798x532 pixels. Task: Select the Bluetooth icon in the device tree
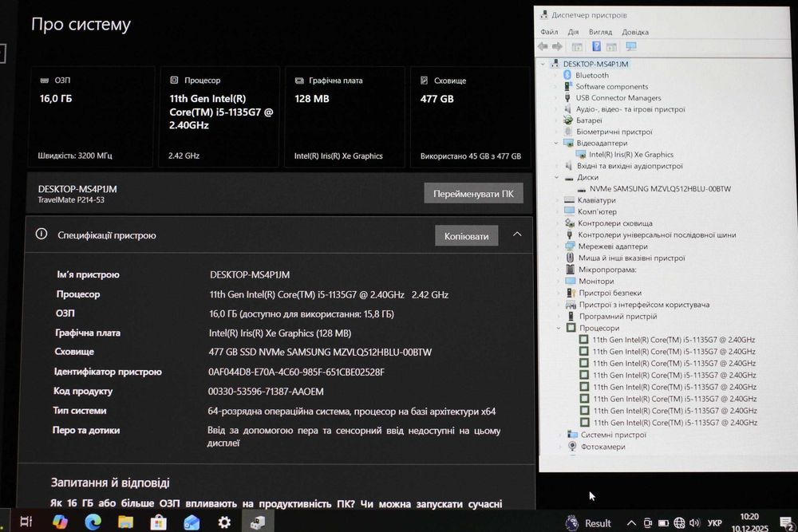[567, 75]
